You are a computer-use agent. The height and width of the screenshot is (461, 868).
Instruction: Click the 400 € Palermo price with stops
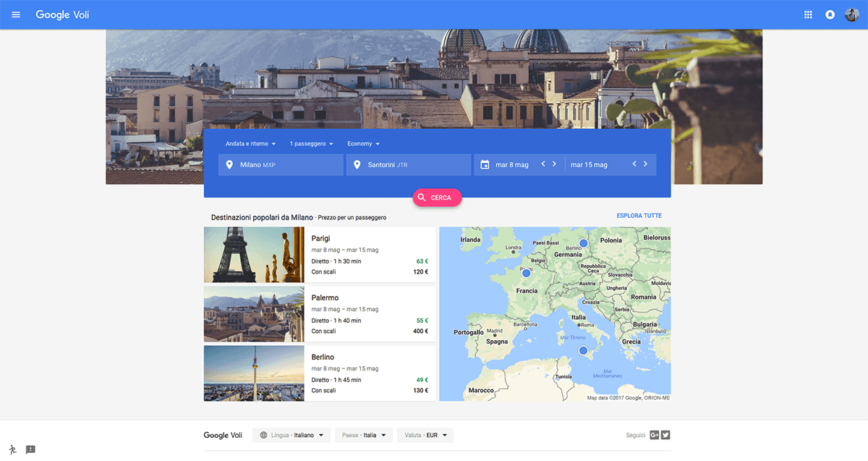(420, 331)
